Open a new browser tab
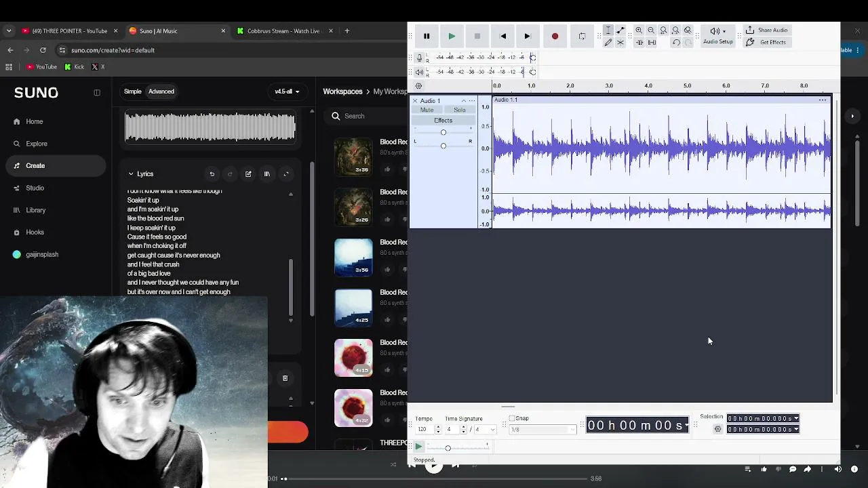Viewport: 868px width, 488px height. click(347, 30)
